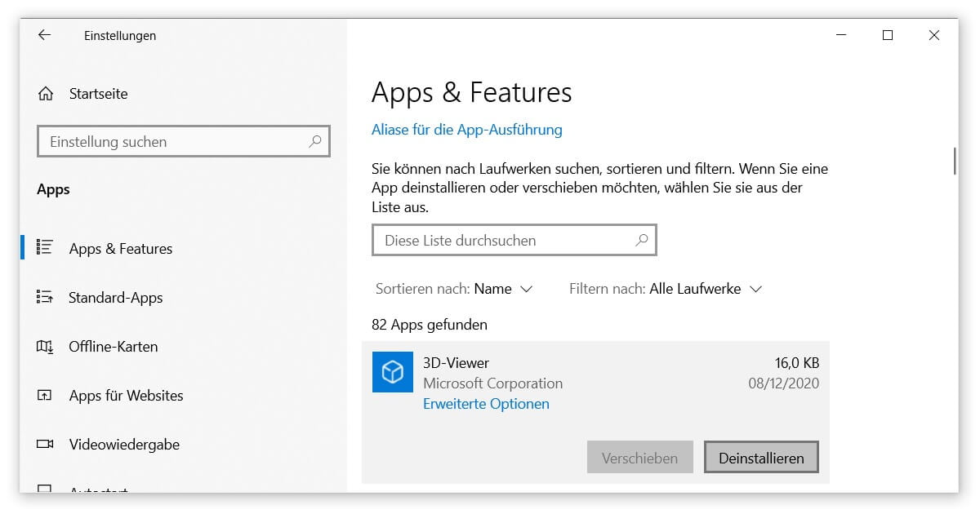Screen dimensions: 980x514
Task: Click the back arrow icon
Action: 44,35
